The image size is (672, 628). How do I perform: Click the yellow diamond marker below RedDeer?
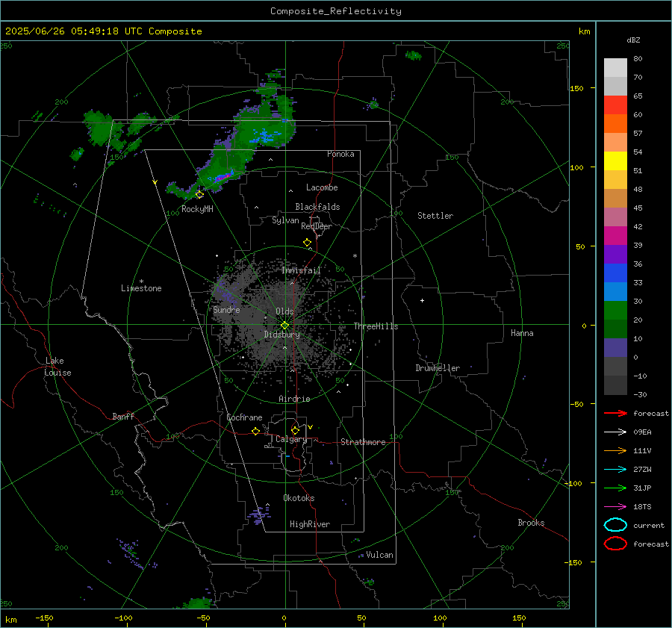coord(308,243)
